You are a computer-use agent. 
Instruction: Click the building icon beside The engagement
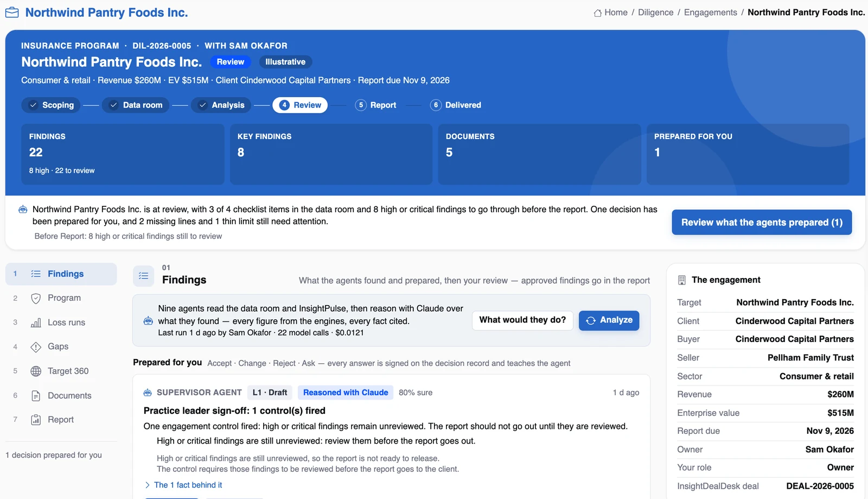click(682, 280)
